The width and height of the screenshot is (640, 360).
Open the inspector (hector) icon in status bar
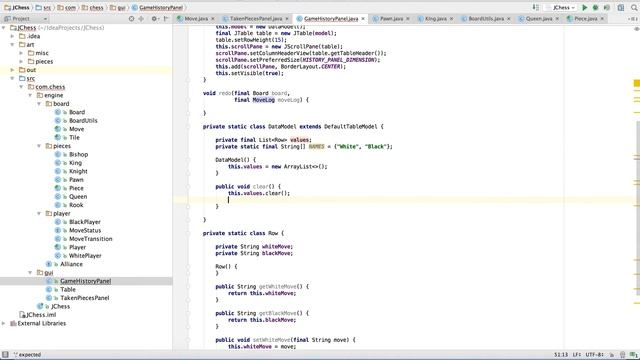[x=622, y=355]
